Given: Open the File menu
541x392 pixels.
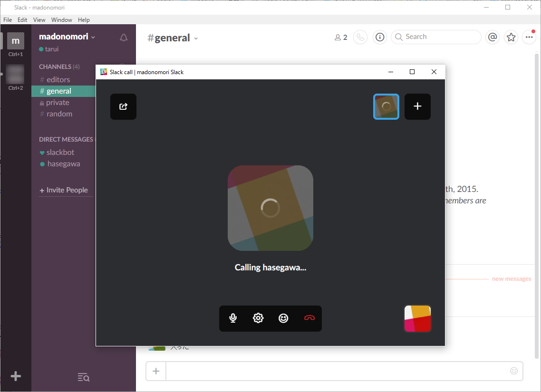Looking at the screenshot, I should pos(8,19).
